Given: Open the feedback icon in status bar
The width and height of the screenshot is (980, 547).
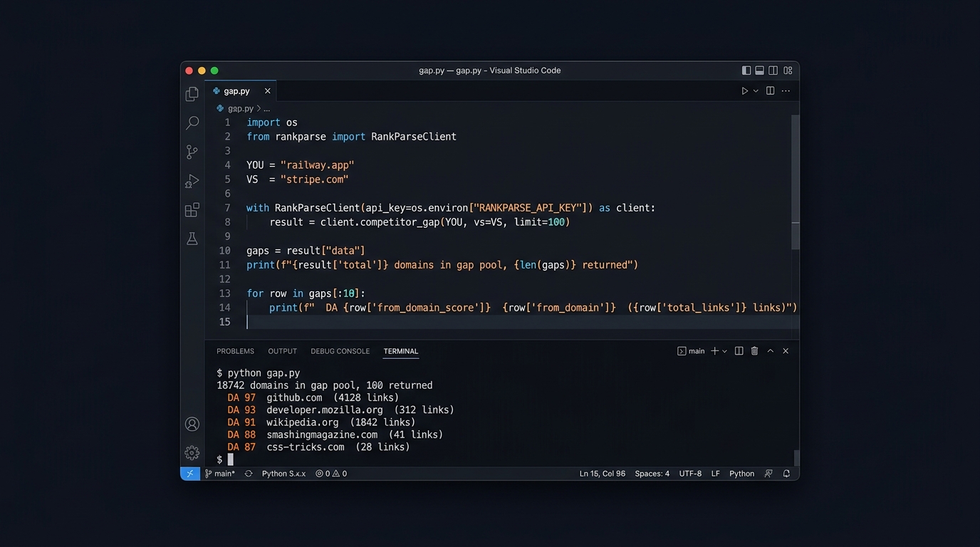Looking at the screenshot, I should [768, 474].
